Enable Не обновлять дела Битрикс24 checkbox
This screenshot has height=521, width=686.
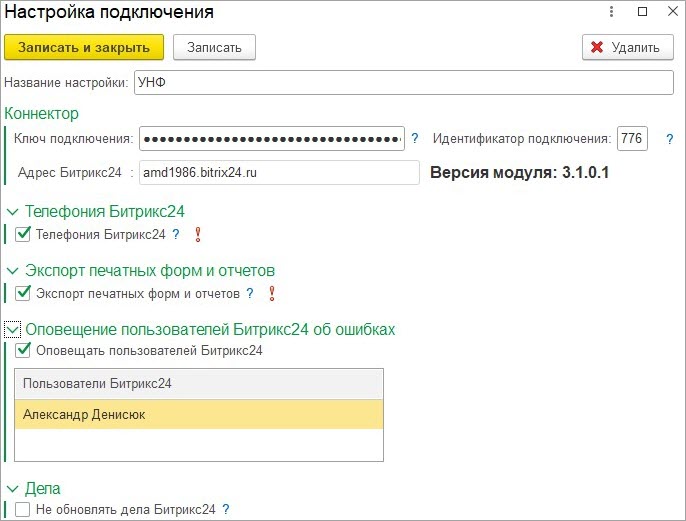(x=22, y=509)
